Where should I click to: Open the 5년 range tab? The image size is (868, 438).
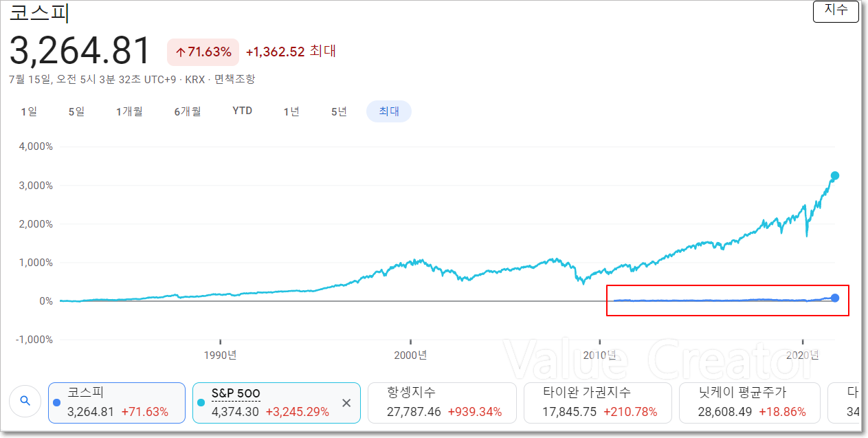click(x=339, y=111)
